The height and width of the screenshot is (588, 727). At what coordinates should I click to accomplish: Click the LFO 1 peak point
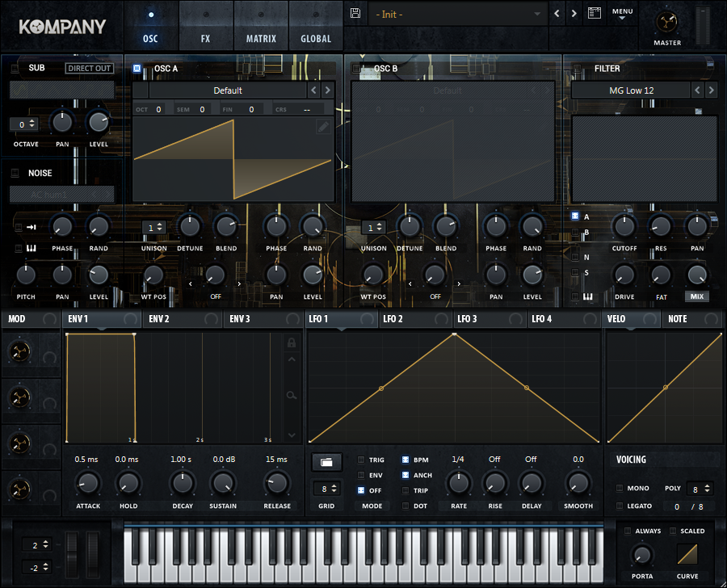454,334
